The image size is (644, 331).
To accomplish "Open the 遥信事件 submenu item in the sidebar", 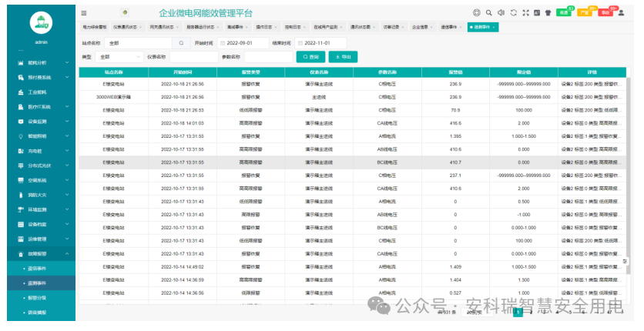I will [41, 269].
